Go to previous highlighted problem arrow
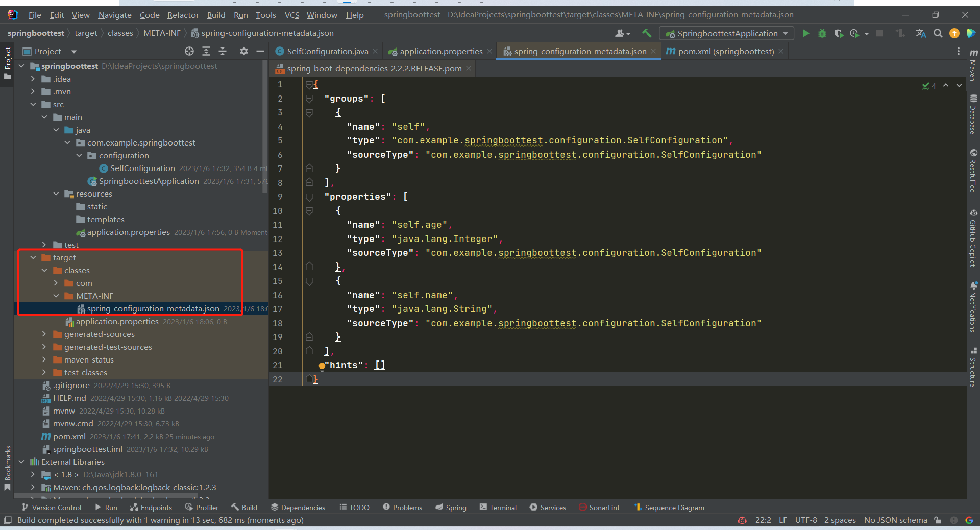Screen dimensions: 980x530 946,86
